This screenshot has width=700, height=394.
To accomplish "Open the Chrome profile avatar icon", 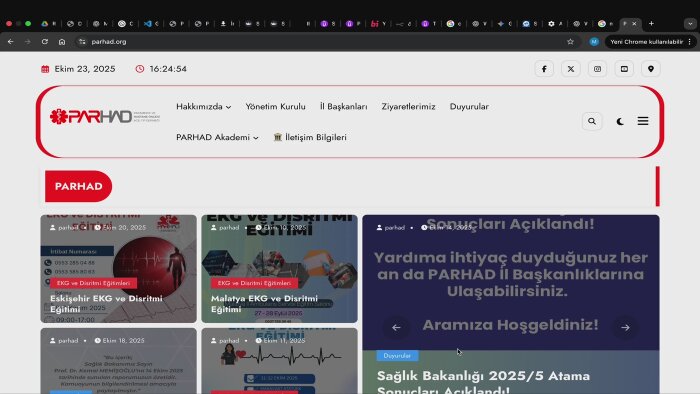I will click(594, 41).
